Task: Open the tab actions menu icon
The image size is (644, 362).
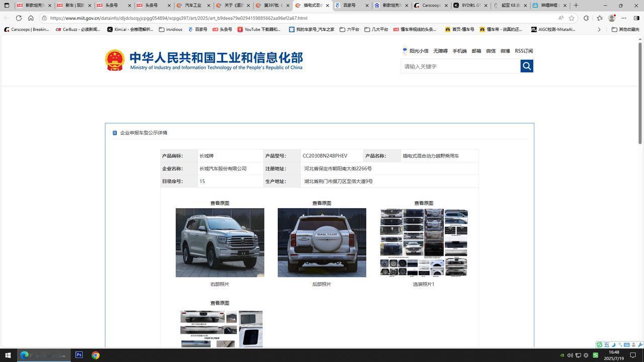Action: (7, 5)
